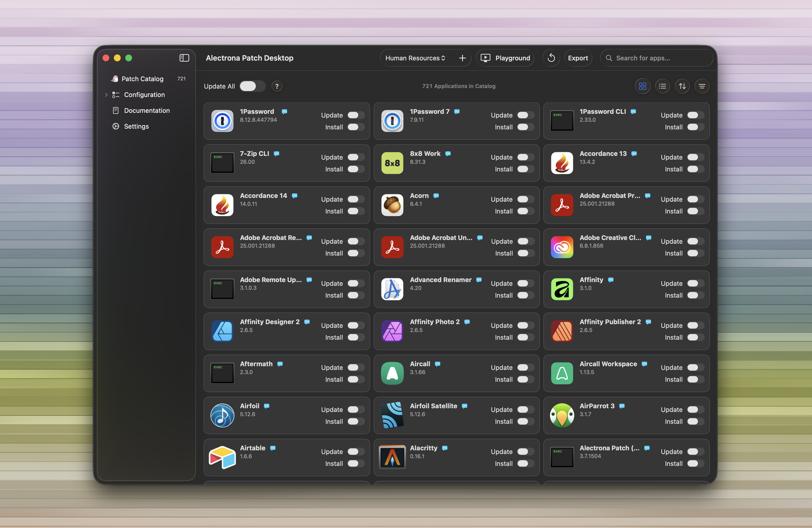Click the Adobe Acrobat Pr... app title
This screenshot has height=528, width=812.
(x=610, y=196)
